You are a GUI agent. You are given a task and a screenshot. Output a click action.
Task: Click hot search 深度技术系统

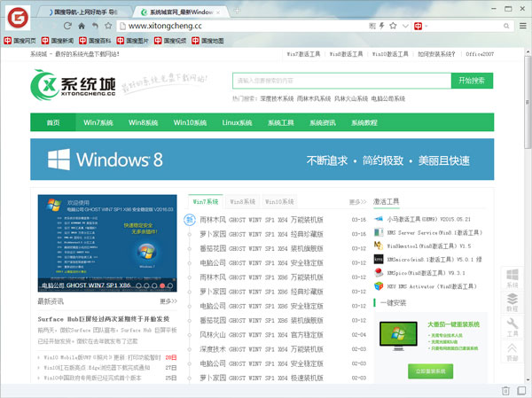pyautogui.click(x=277, y=98)
